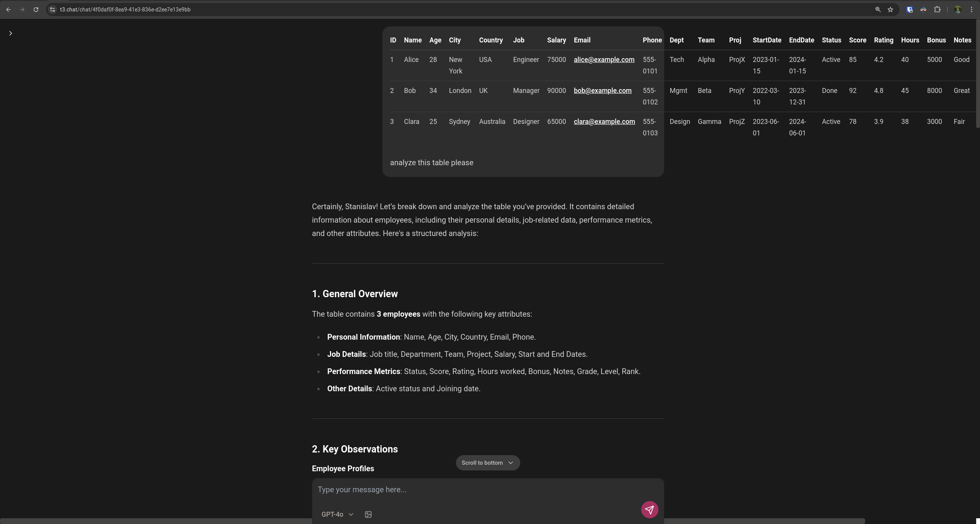
Task: Click the horizontal scrollbar at the bottom
Action: pyautogui.click(x=433, y=521)
